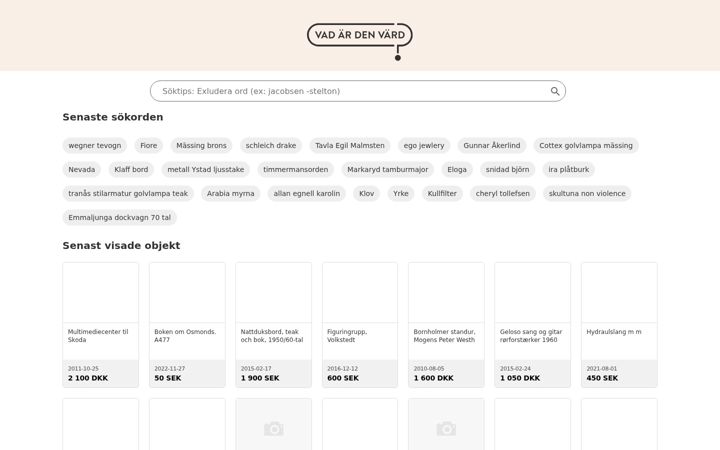Image resolution: width=720 pixels, height=450 pixels.
Task: Click the price '1 600 DKK'
Action: click(x=433, y=378)
